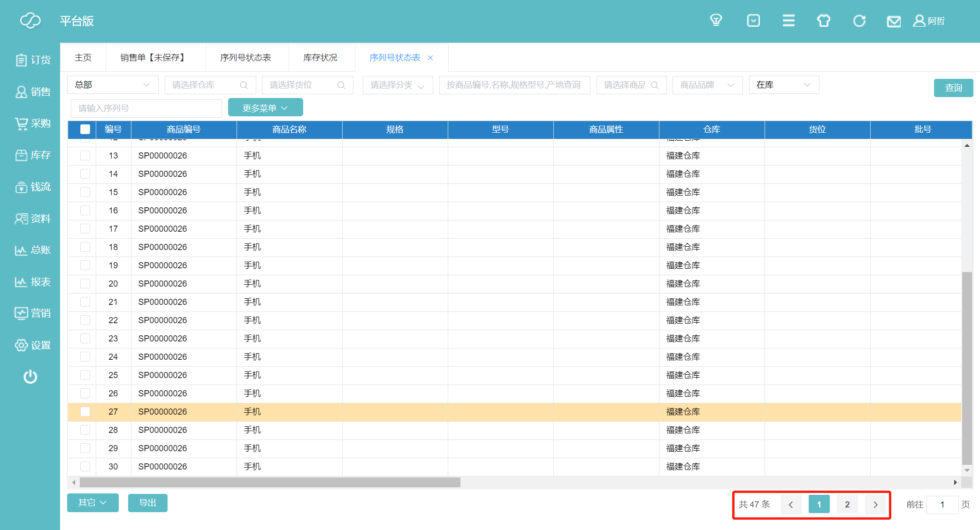Open the 设置 settings gear in sidebar
The width and height of the screenshot is (980, 530).
click(x=32, y=345)
